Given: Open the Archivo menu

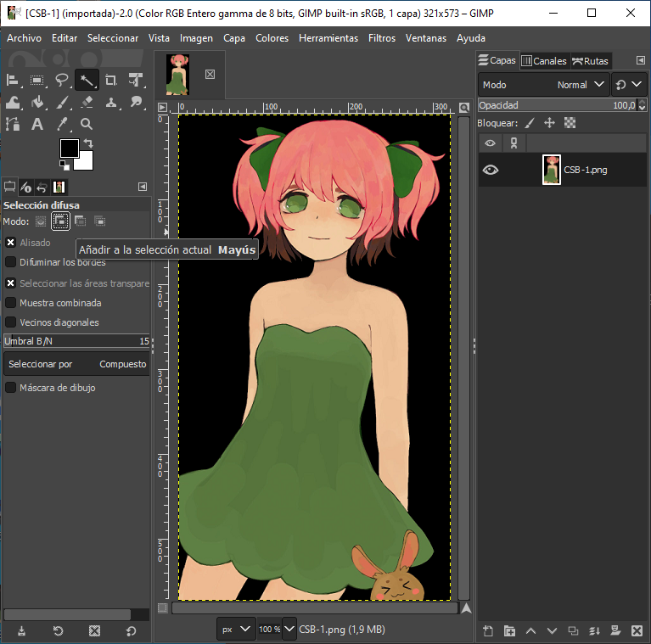Looking at the screenshot, I should pyautogui.click(x=24, y=38).
